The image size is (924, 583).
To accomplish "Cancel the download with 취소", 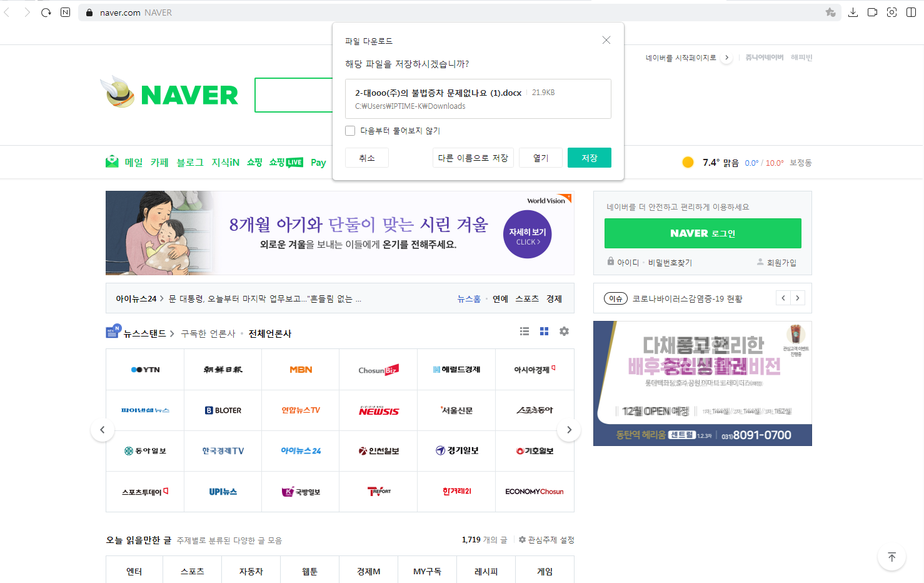I will coord(367,158).
